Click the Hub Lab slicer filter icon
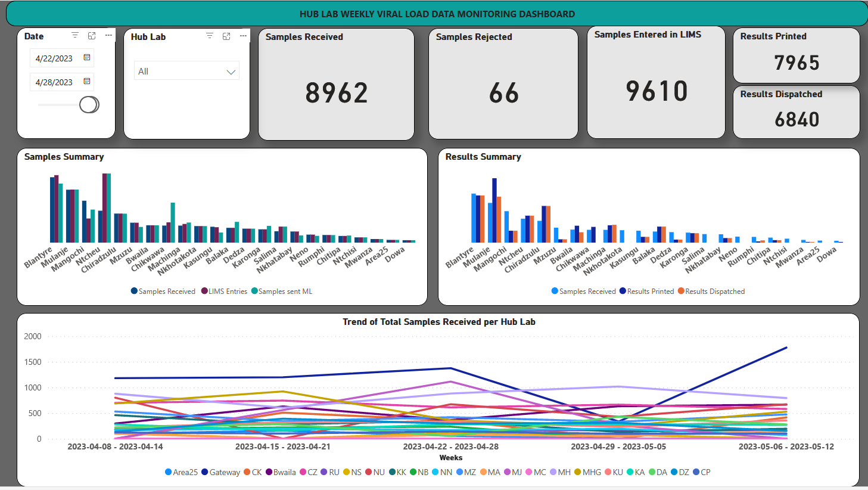Image resolution: width=868 pixels, height=490 pixels. coord(210,36)
